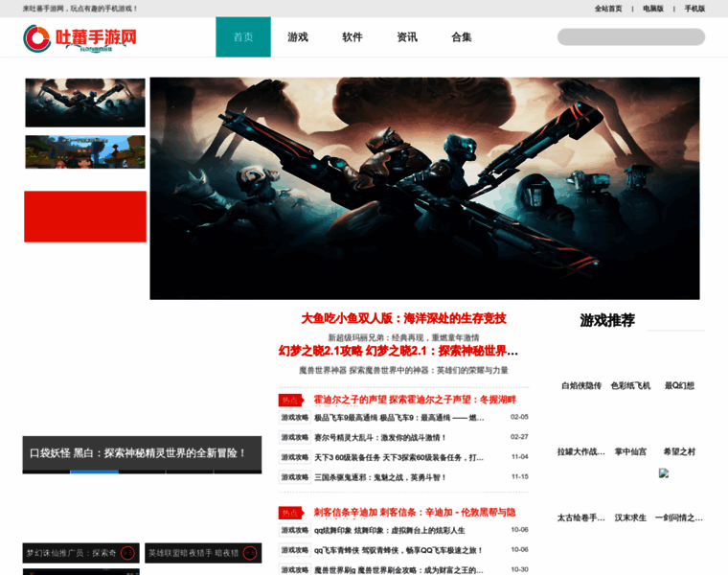This screenshot has width=728, height=575.
Task: Open 新超级玛丽兄弟：经典再现 article
Action: 403,337
